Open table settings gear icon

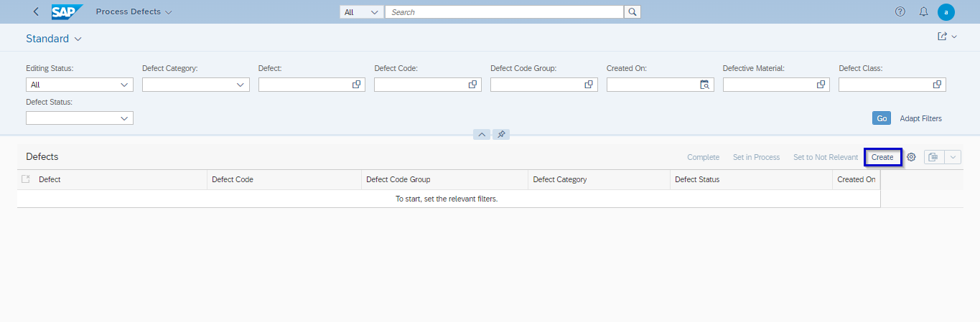tap(911, 157)
